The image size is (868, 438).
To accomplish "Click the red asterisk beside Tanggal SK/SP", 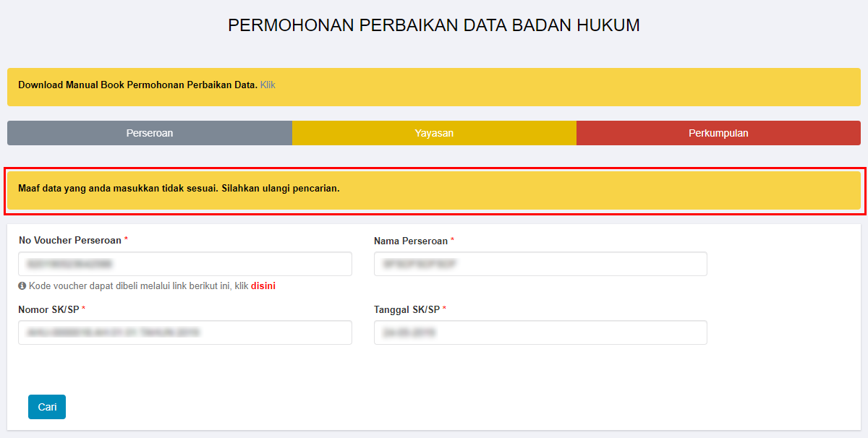I will (x=444, y=309).
